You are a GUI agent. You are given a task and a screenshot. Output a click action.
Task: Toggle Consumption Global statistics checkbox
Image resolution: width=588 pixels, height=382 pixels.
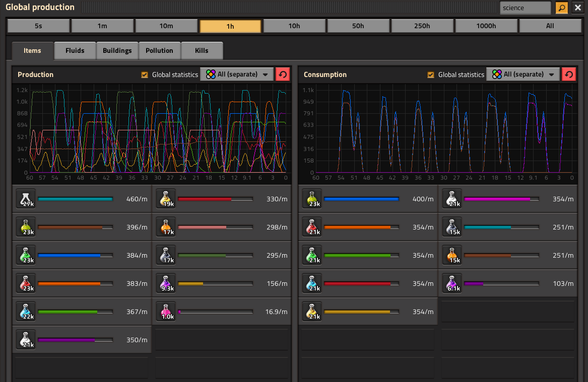click(431, 74)
